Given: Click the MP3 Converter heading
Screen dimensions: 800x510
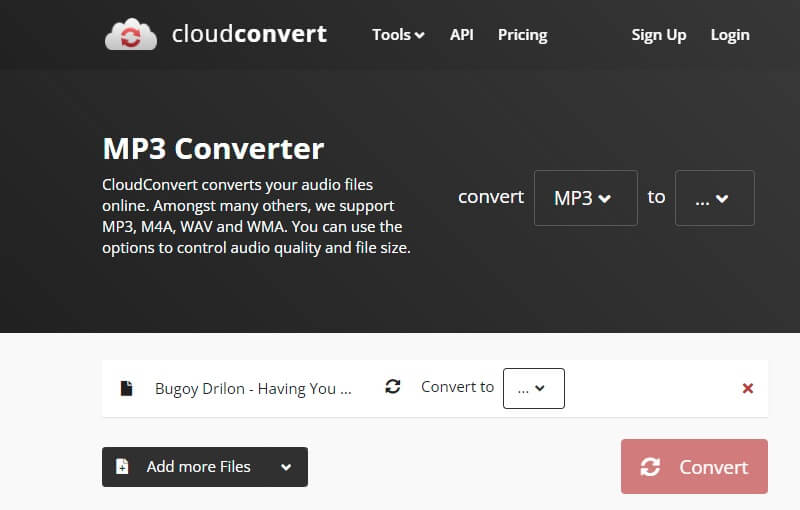Looking at the screenshot, I should click(x=213, y=148).
